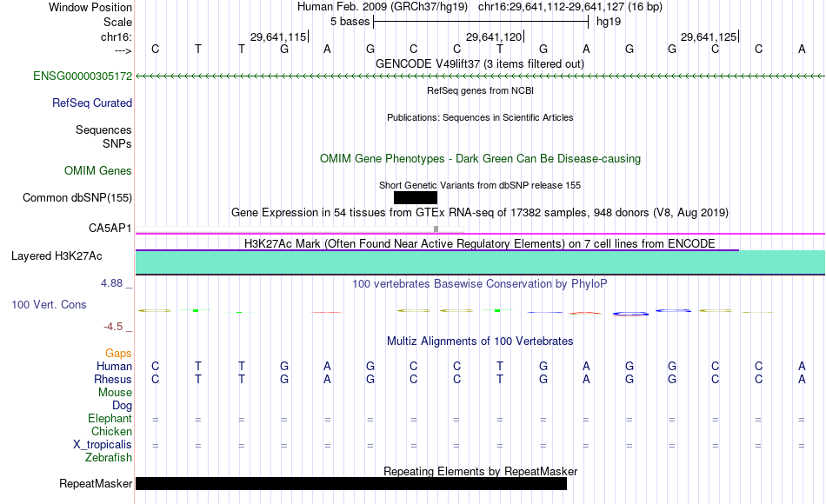Click the Repeating Elements by RepeatMasker title
This screenshot has height=504, width=826.
pos(480,471)
